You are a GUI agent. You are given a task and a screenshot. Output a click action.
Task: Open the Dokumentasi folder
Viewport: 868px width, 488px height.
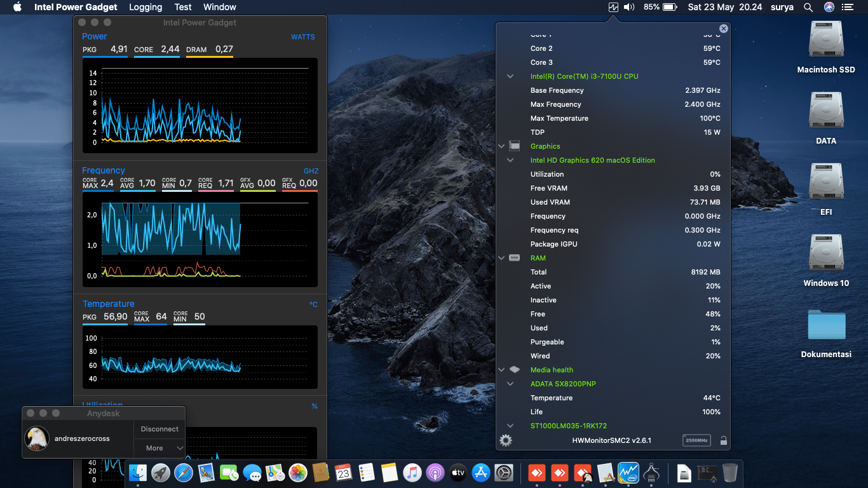click(x=826, y=325)
